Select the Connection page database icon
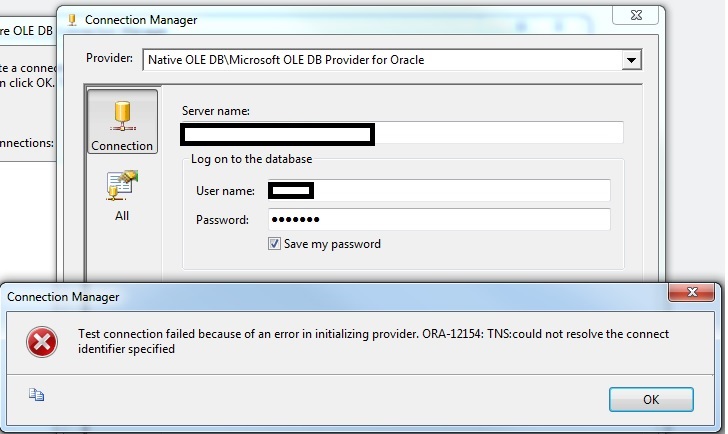 (x=123, y=116)
